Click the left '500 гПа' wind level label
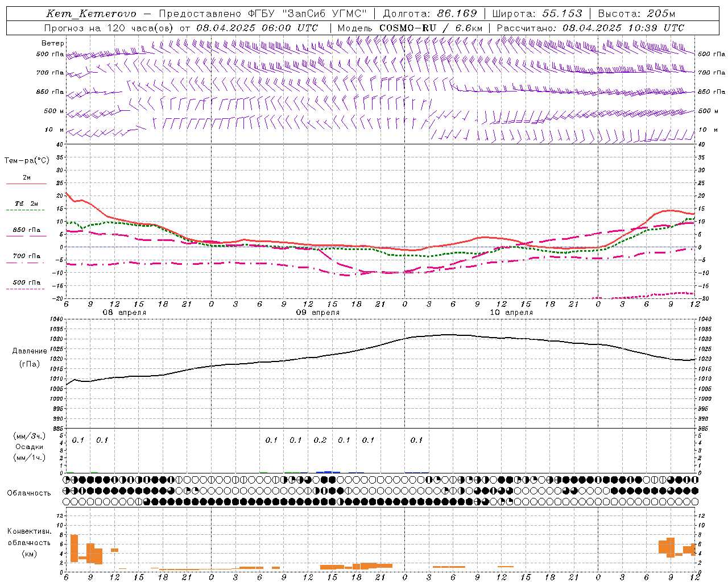 pyautogui.click(x=50, y=54)
